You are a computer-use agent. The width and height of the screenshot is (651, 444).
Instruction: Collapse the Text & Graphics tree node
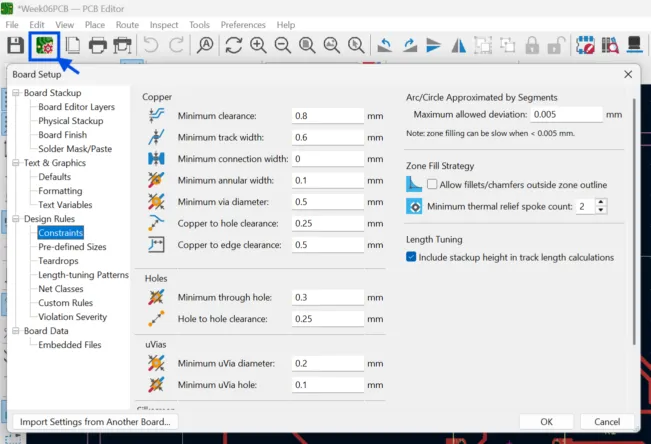16,163
